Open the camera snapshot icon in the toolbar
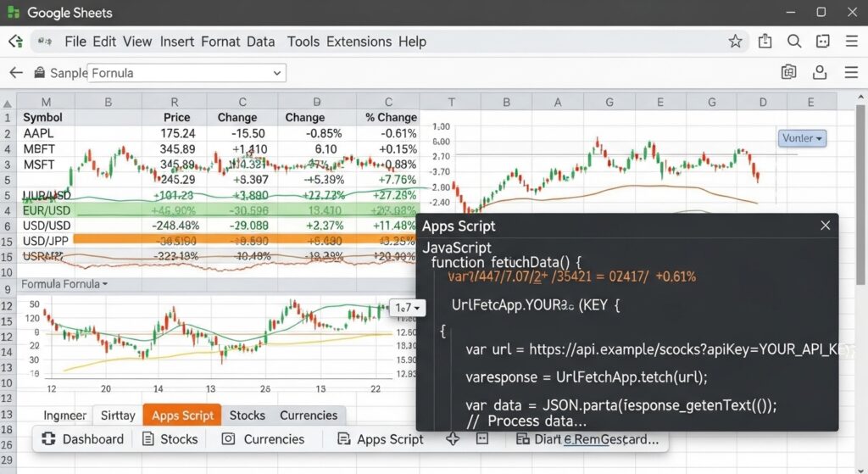868x474 pixels. 789,73
